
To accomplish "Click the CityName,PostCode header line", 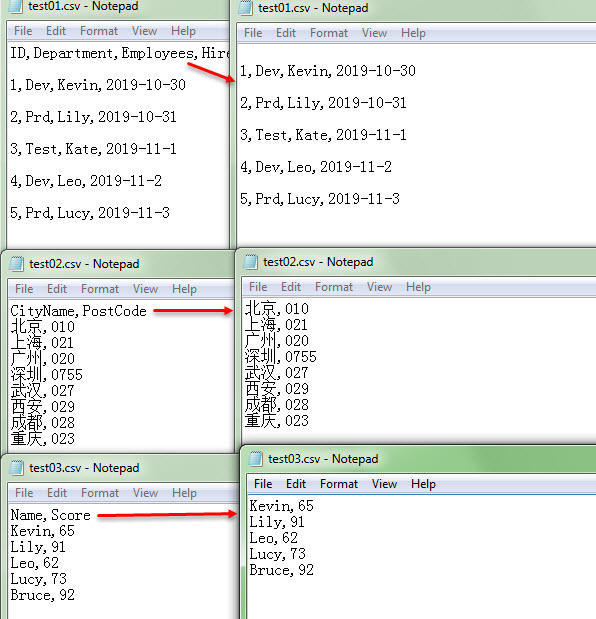I will point(78,311).
